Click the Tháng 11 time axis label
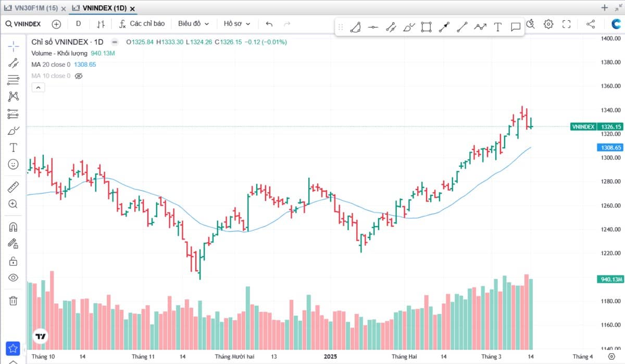Screen dimensions: 625x364 tap(143, 357)
